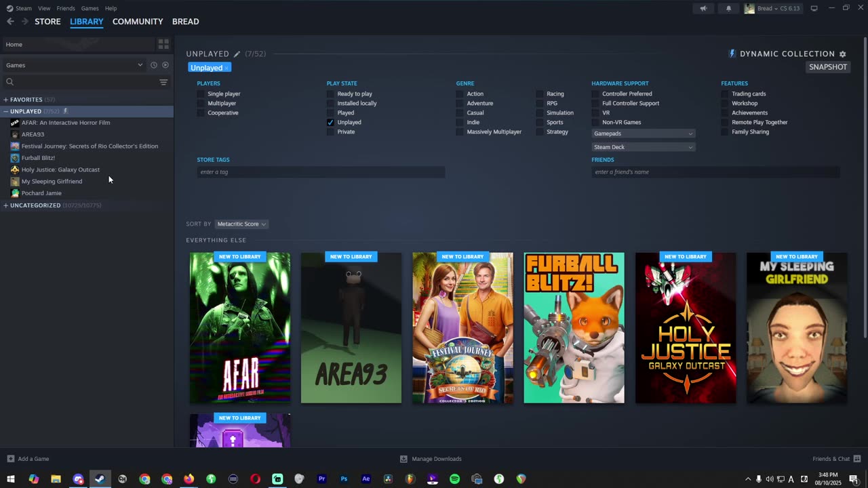The width and height of the screenshot is (868, 488).
Task: Click the AFAR game icon in the sidebar
Action: (15, 123)
